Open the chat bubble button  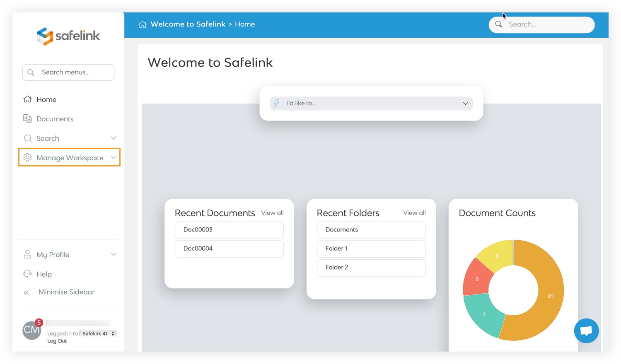[x=586, y=330]
